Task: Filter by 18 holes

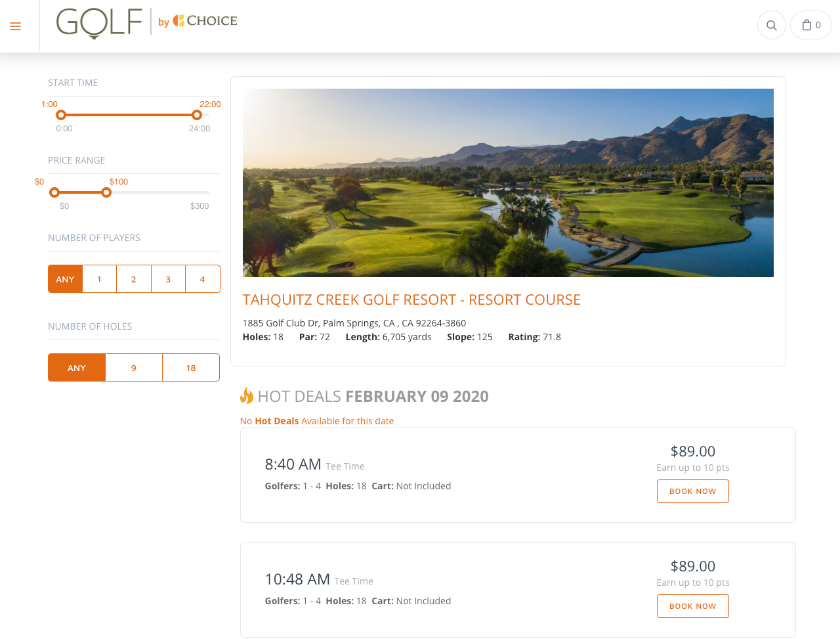Action: 191,368
